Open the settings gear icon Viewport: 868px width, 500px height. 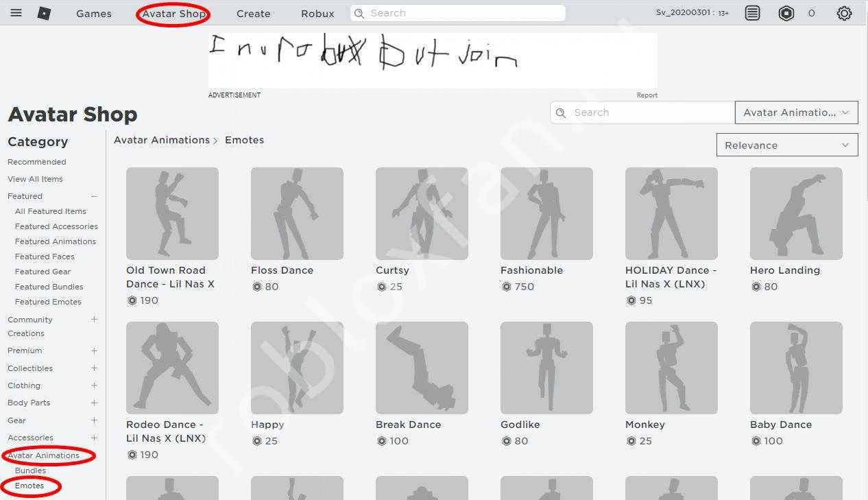point(844,13)
